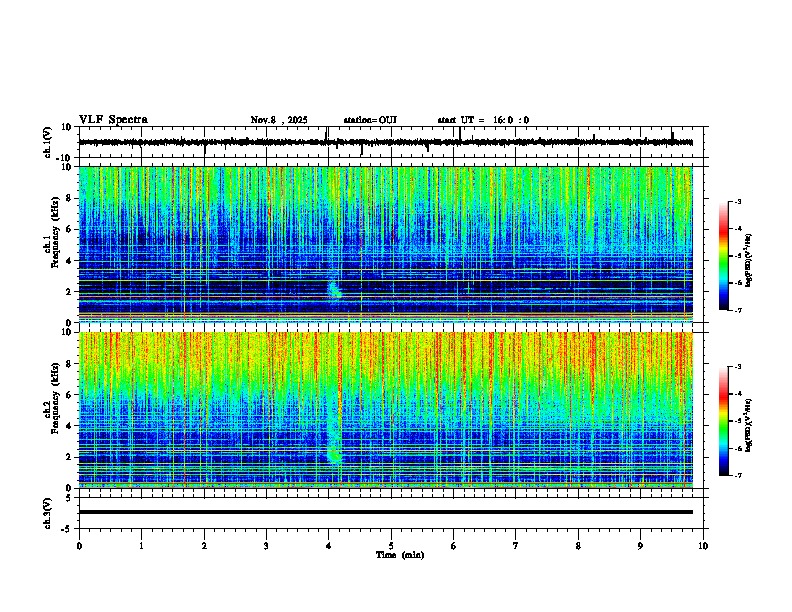Viewport: 792px width, 612px height.
Task: Click the "station=OUI" header text
Action: point(370,120)
